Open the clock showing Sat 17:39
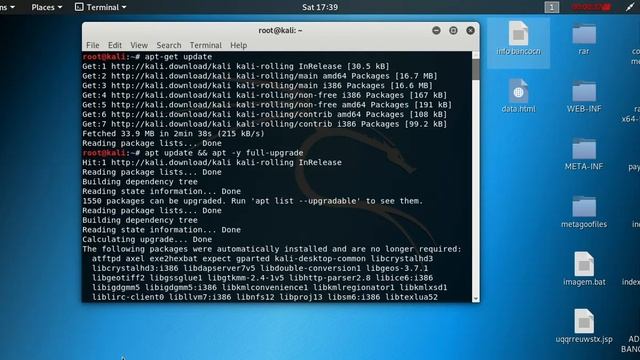 320,7
